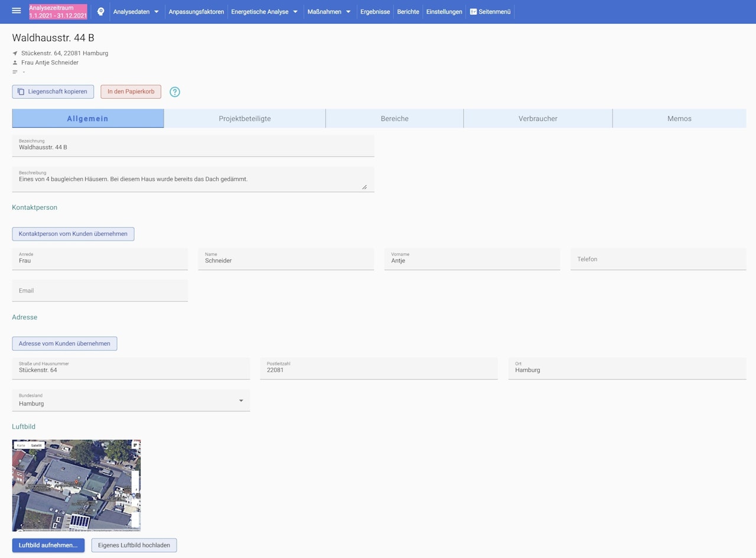Screen dimensions: 756x558
Task: Click the fullscreen icon on the aerial map
Action: [135, 445]
